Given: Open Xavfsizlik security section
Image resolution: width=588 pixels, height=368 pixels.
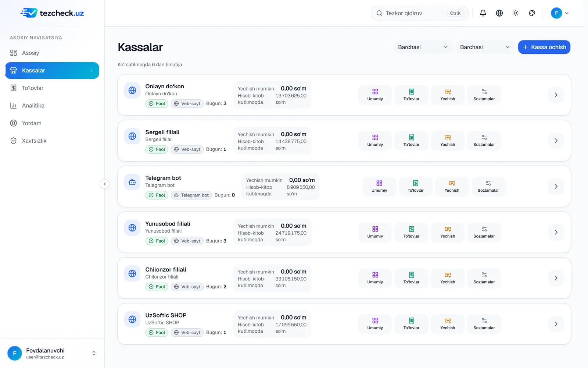Looking at the screenshot, I should pyautogui.click(x=52, y=141).
